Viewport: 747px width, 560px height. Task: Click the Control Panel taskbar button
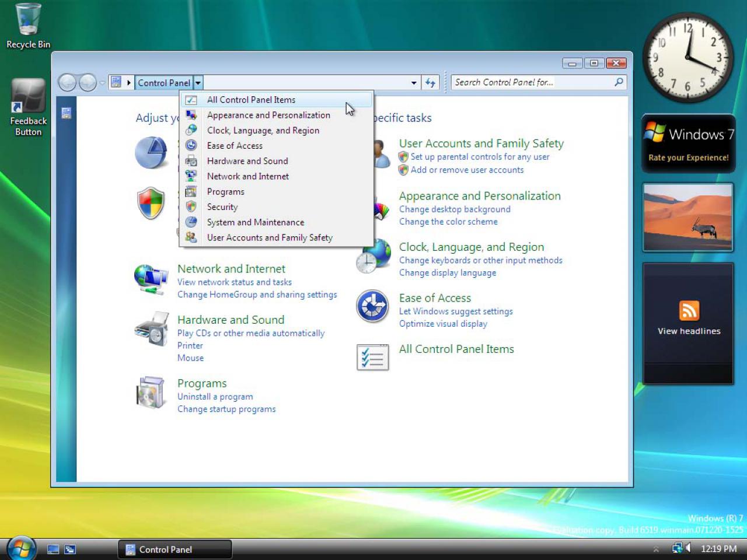click(x=175, y=549)
